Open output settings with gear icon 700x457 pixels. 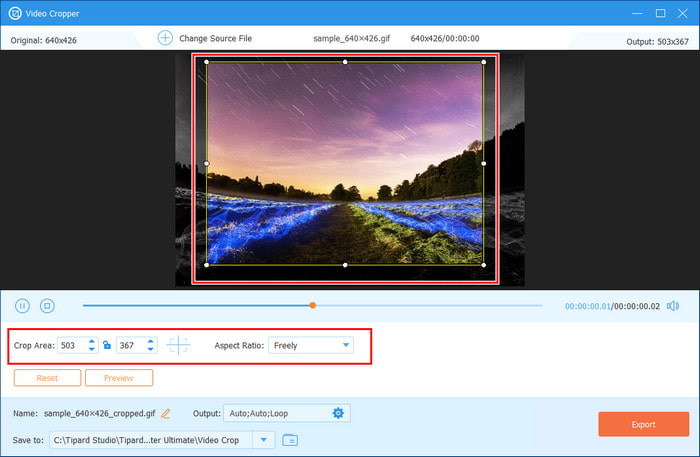tap(338, 413)
